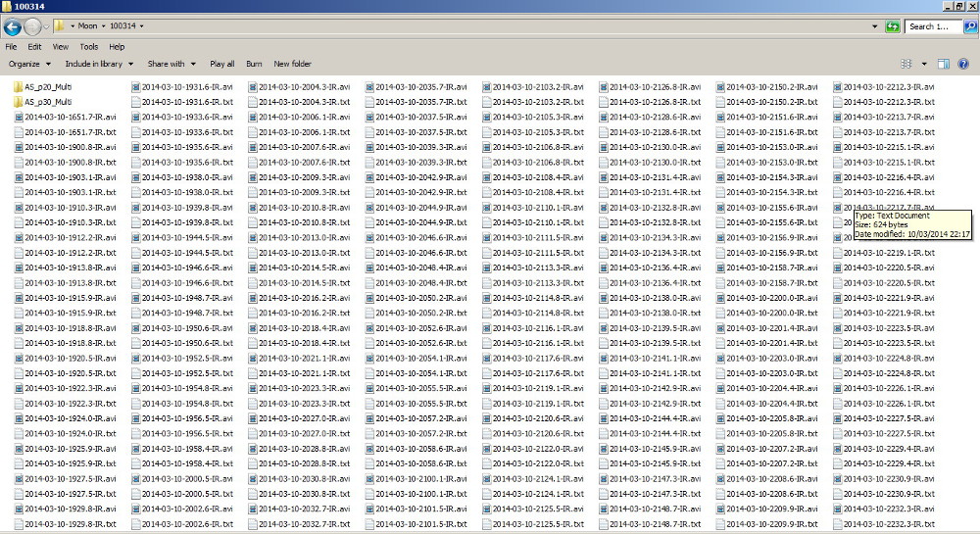The image size is (980, 534).
Task: Toggle the preview pane icon
Action: (x=943, y=64)
